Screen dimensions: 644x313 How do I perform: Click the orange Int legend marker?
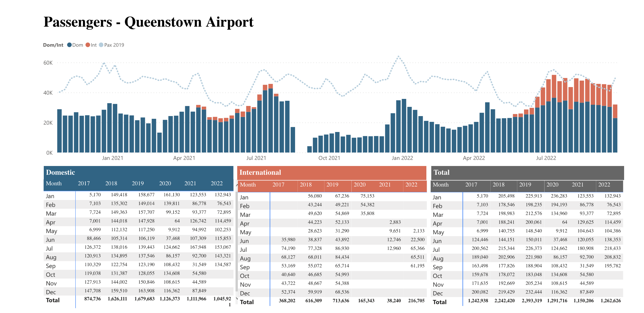[88, 45]
